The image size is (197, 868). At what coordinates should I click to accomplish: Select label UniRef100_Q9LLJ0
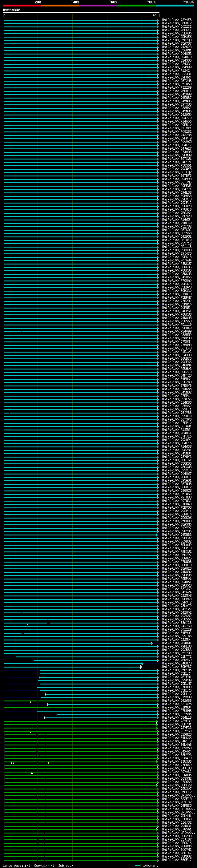pos(177,694)
